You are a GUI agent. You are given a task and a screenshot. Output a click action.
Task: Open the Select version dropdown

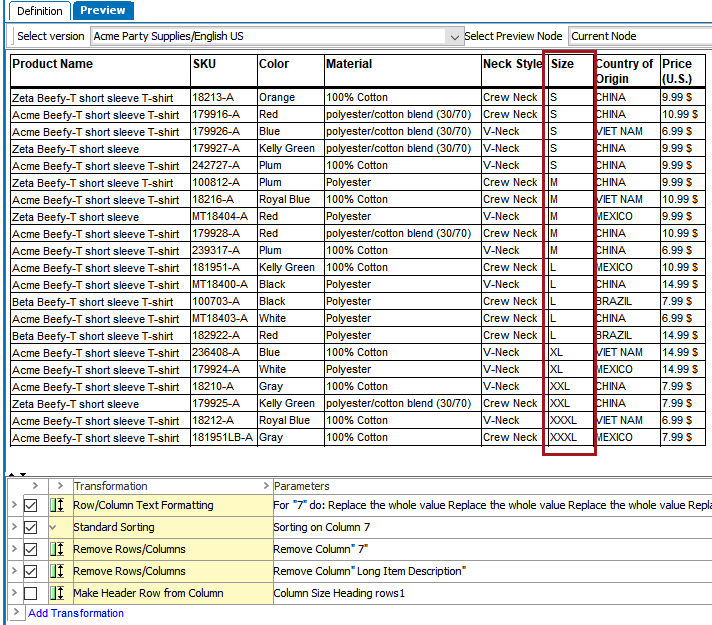click(x=454, y=36)
